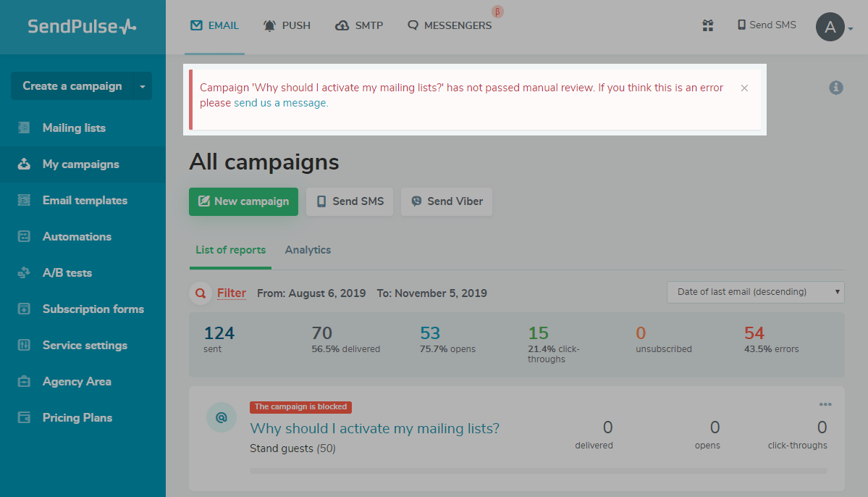Click the @ icon of the blocked campaign
The width and height of the screenshot is (868, 497).
[x=222, y=417]
